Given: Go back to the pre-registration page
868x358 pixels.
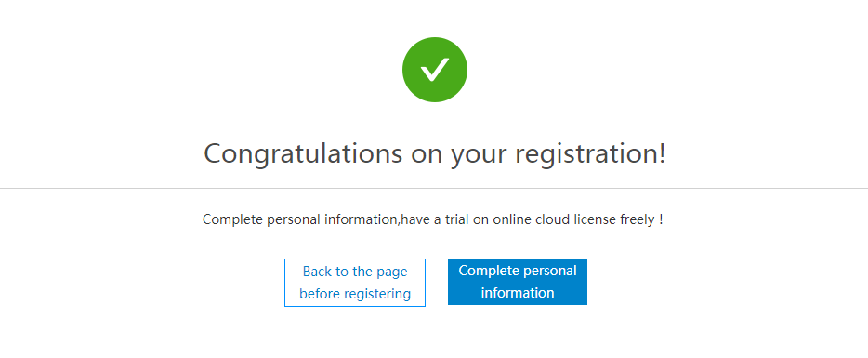Looking at the screenshot, I should [x=355, y=283].
